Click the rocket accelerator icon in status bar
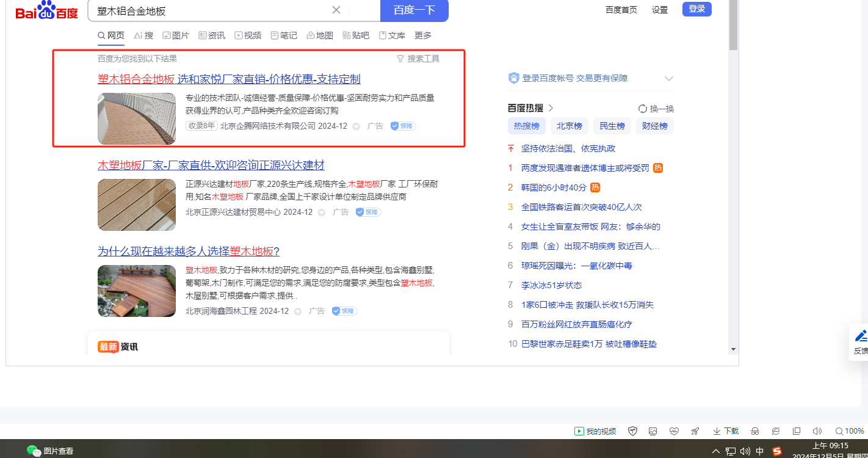The image size is (868, 458). [x=695, y=431]
